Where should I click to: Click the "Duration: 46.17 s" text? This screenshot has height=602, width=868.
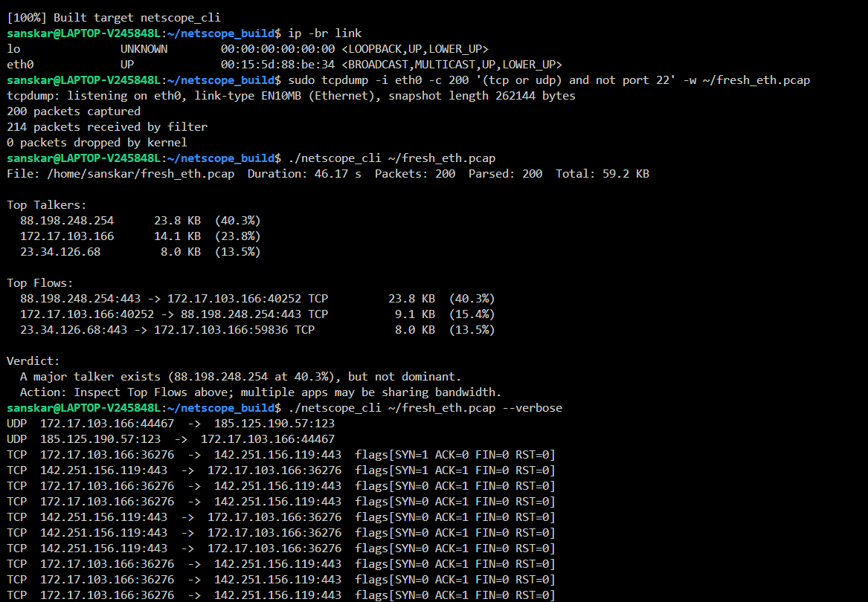tap(304, 174)
